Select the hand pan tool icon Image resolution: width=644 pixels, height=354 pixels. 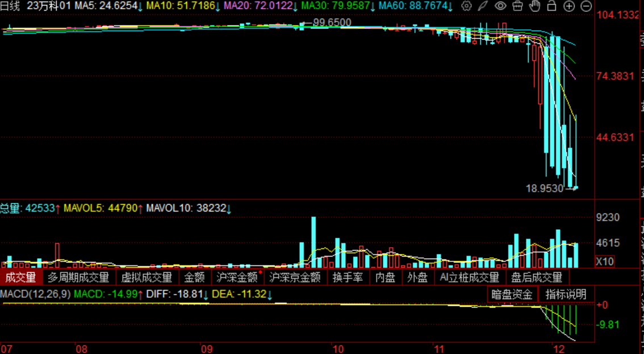(x=534, y=6)
